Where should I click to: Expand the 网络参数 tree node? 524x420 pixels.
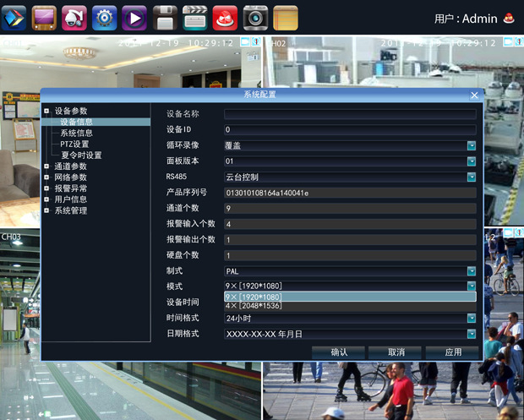46,177
